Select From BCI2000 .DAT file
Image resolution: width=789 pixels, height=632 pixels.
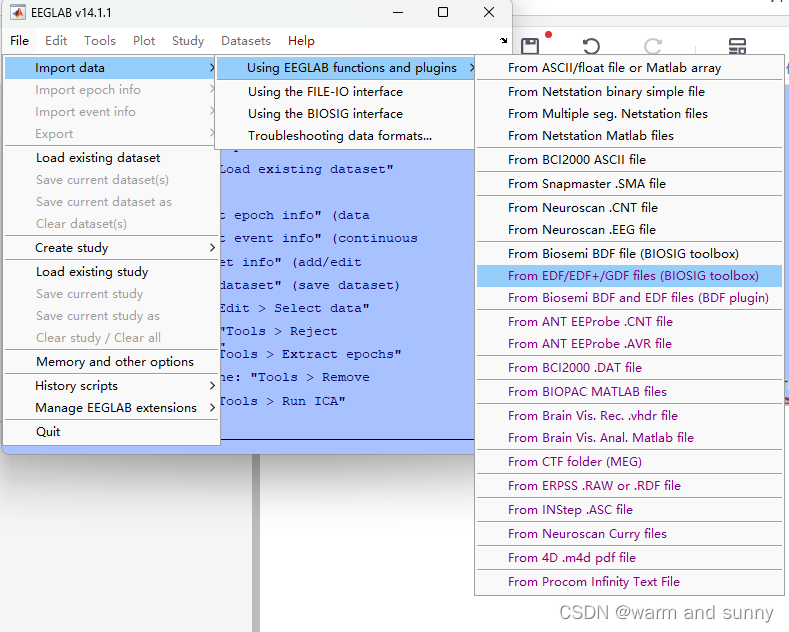(629, 368)
